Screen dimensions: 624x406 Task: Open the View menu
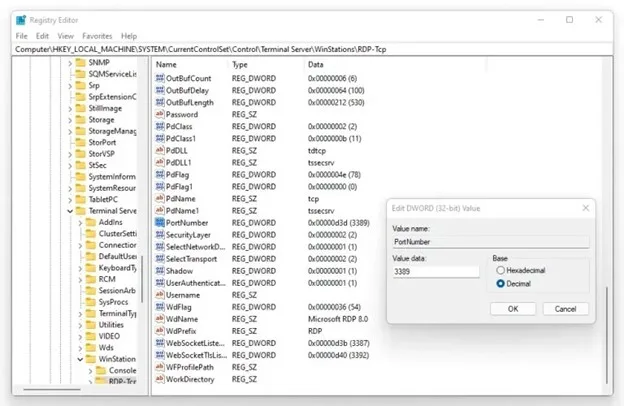[x=66, y=36]
